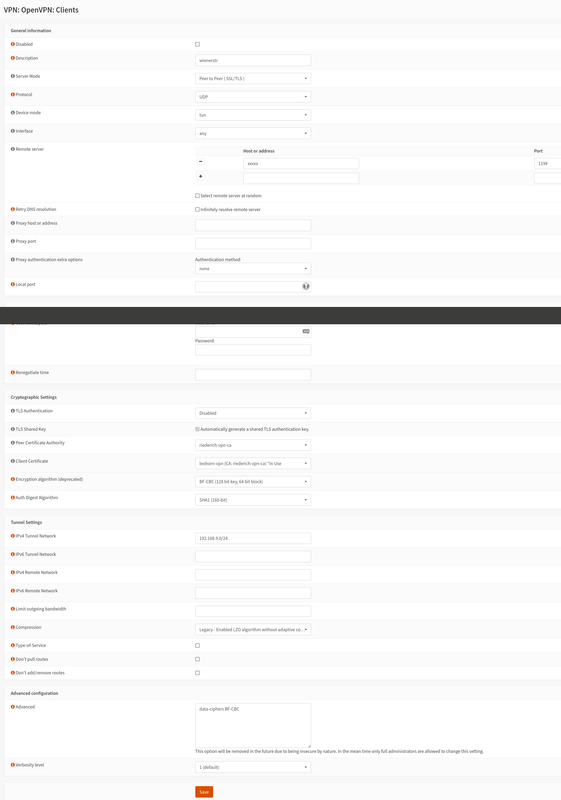Show help for Compression setting
This screenshot has width=561, height=800.
click(13, 627)
